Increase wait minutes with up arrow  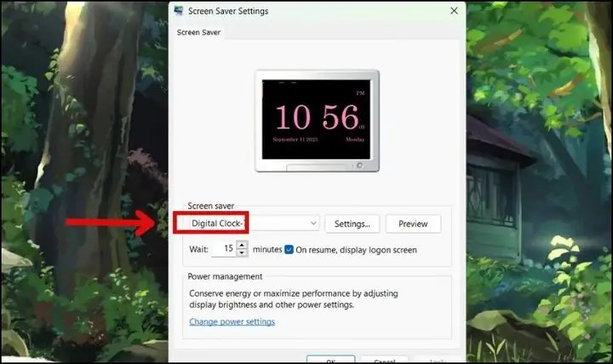(x=242, y=245)
